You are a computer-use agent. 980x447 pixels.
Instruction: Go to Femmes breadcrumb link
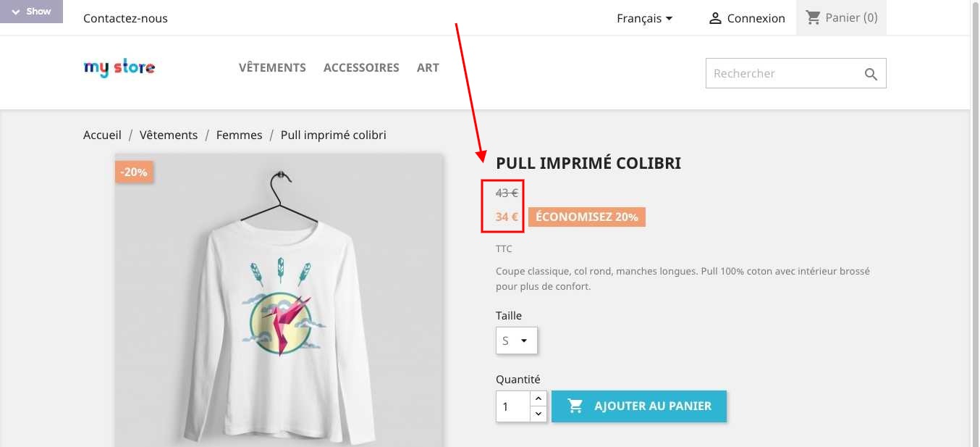[239, 135]
